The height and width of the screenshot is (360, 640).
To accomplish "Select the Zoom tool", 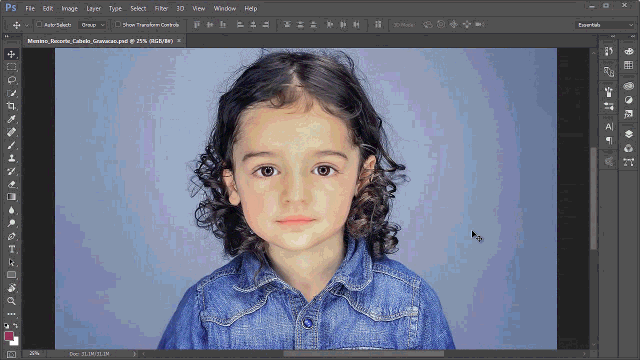I will [x=11, y=301].
